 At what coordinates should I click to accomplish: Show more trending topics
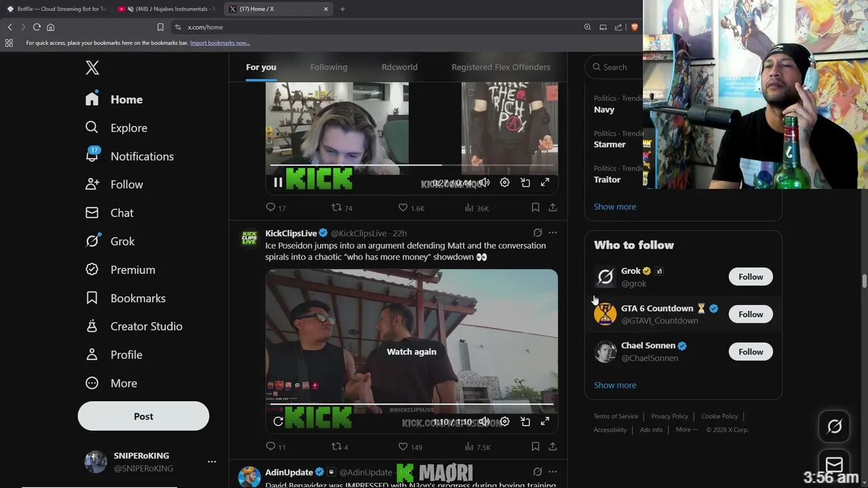tap(615, 207)
